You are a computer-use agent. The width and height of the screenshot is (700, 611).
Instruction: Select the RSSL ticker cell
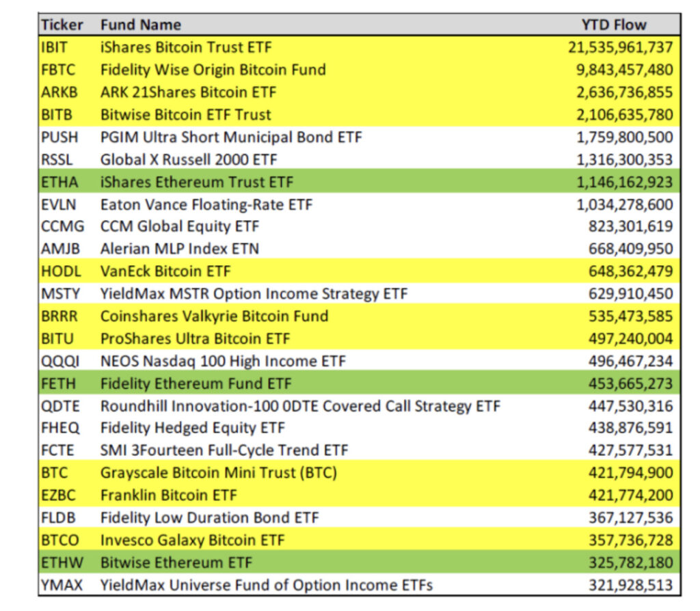[55, 159]
